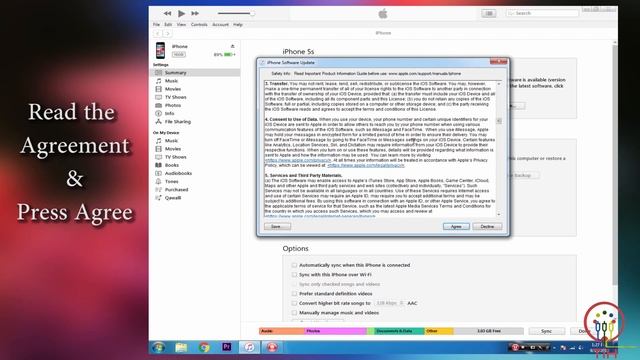Image resolution: width=640 pixels, height=360 pixels.
Task: Click the Music note icon under Settings
Action: click(x=159, y=81)
